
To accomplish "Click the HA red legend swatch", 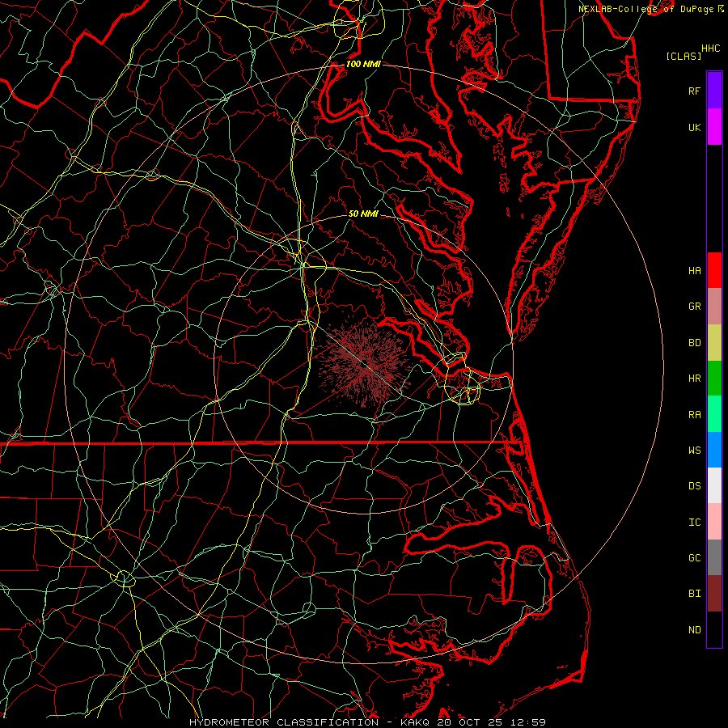I will pos(714,270).
